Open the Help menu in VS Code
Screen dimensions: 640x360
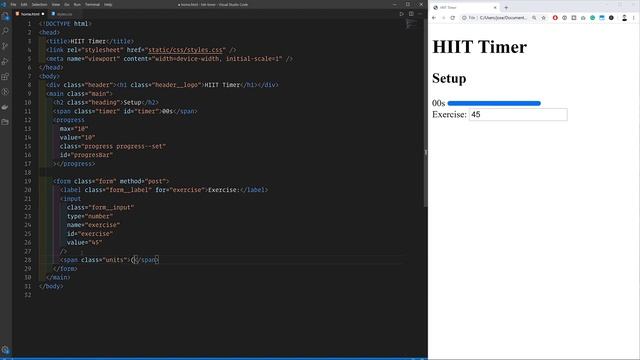pyautogui.click(x=108, y=4)
